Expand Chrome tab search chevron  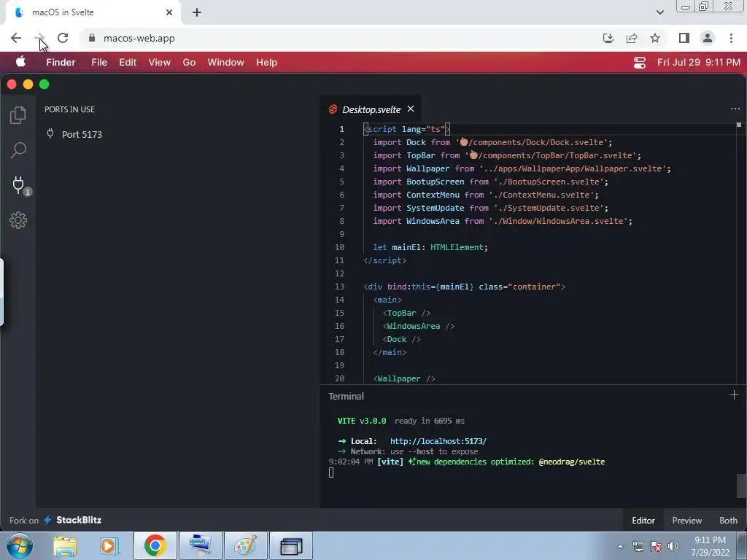(x=659, y=13)
